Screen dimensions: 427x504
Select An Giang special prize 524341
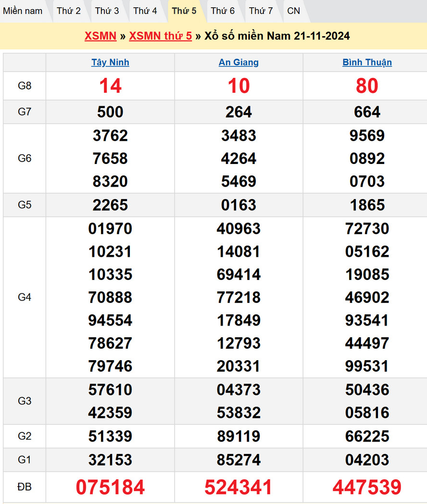239,487
